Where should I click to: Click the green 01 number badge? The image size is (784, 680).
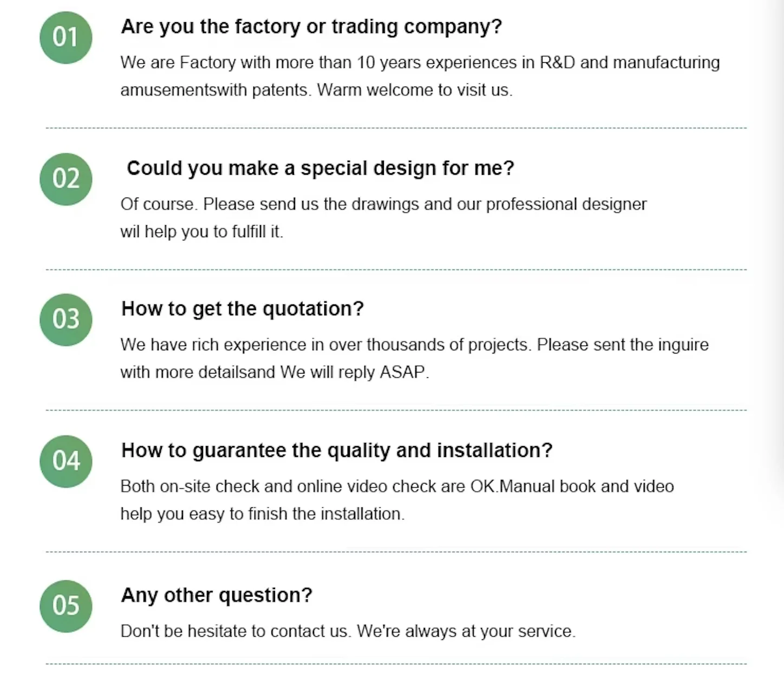click(x=66, y=37)
